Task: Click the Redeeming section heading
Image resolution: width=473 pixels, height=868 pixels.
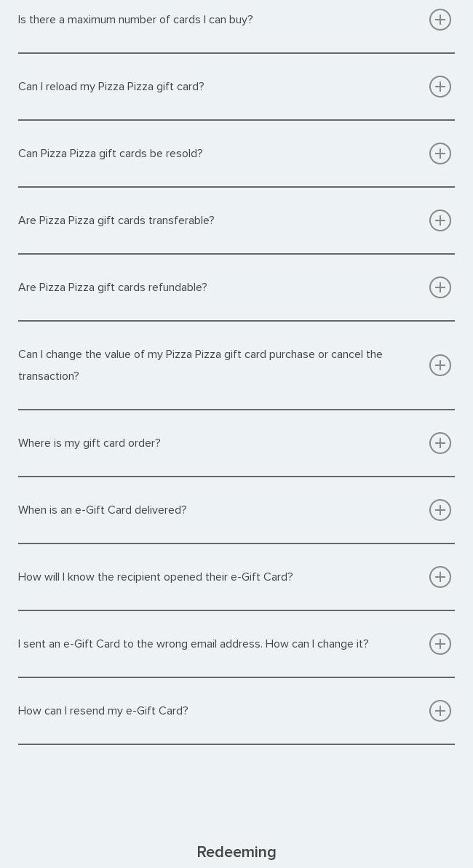Action: point(236,852)
